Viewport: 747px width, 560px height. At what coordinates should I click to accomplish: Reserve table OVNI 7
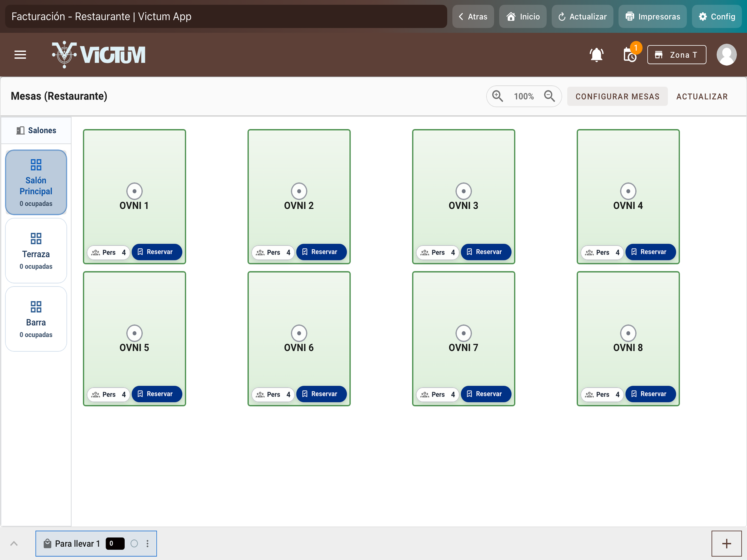pos(486,394)
